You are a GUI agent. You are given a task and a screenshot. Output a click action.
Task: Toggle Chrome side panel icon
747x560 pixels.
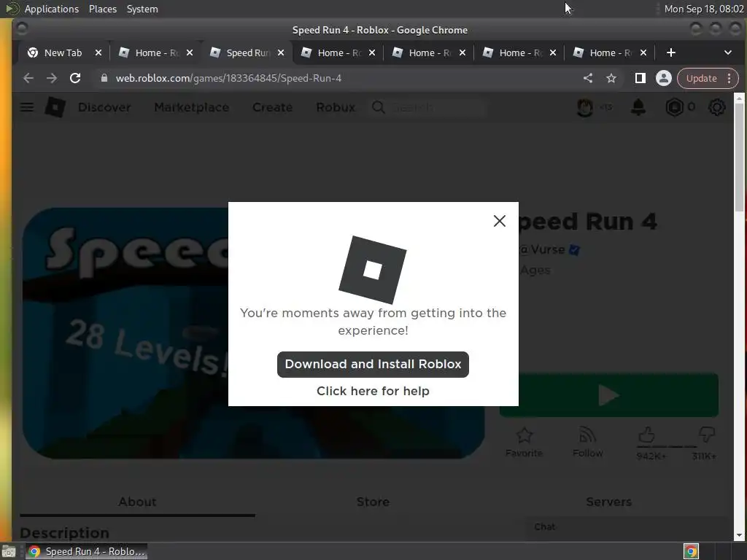[640, 78]
